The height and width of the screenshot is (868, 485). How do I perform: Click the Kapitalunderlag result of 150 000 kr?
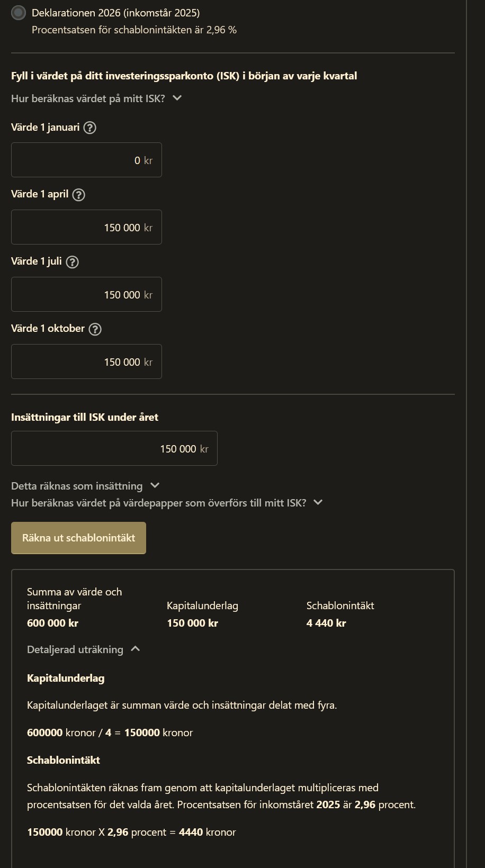192,623
